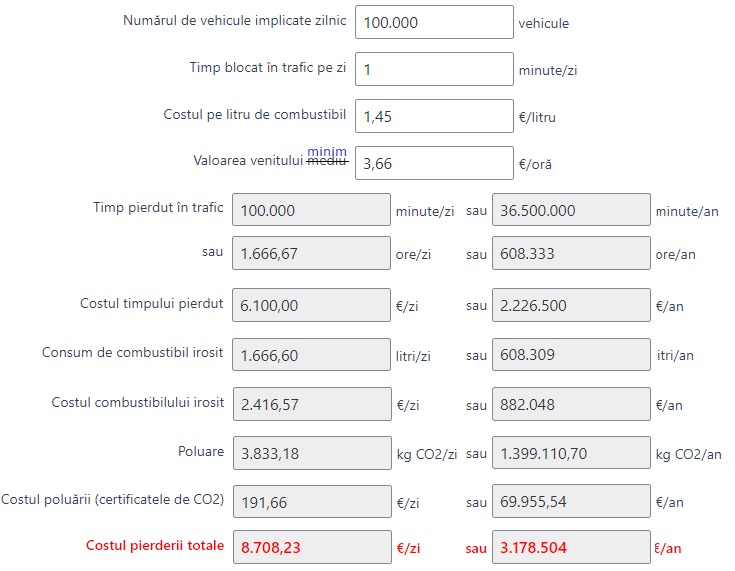Select the wasted fuel cost 2.416,57 field

click(312, 404)
